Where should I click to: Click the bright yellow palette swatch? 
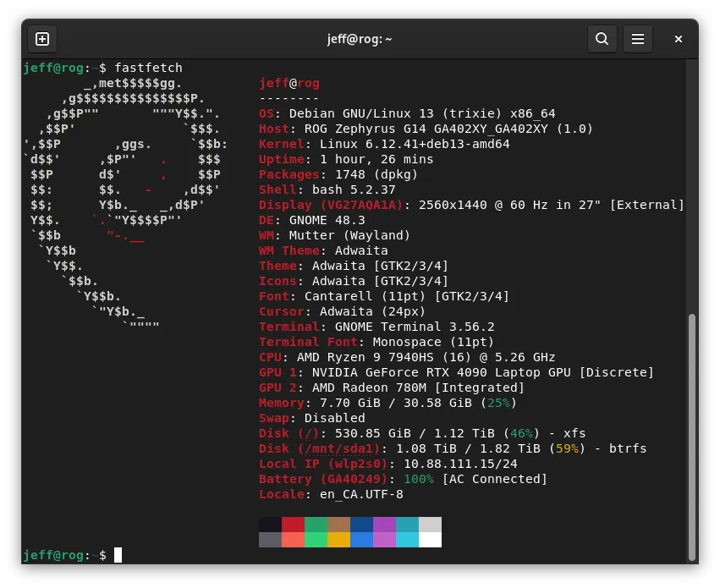click(x=339, y=540)
